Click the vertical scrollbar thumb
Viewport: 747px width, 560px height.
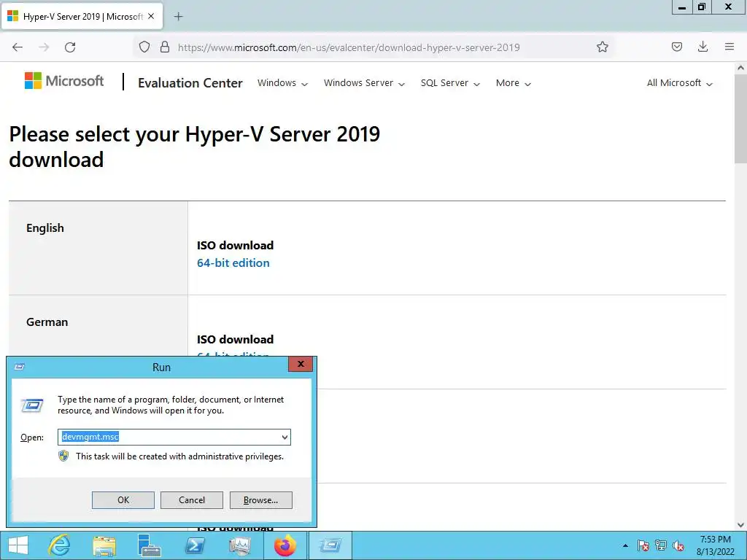(x=741, y=119)
